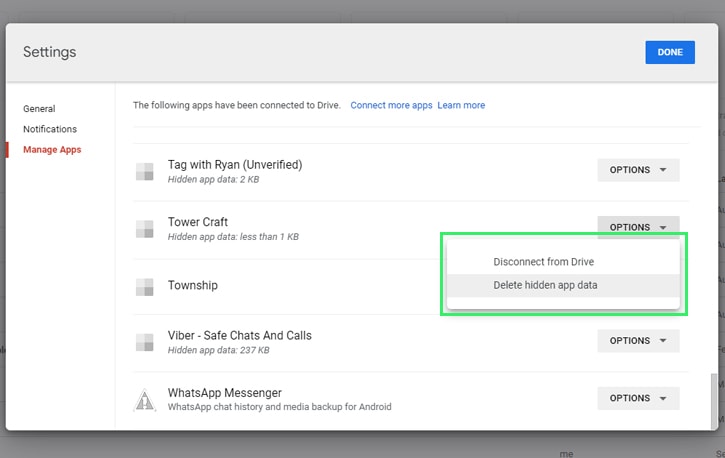Click the Tag with Ryan app icon
Screen dimensions: 725x458
144,171
